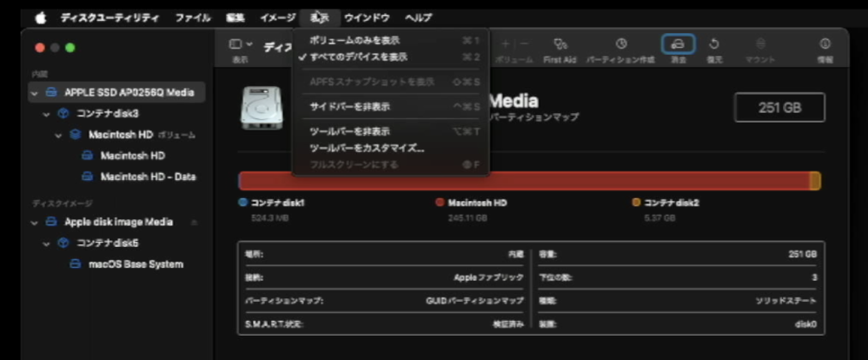Open the イメージ menu
This screenshot has width=868, height=360.
[x=278, y=17]
